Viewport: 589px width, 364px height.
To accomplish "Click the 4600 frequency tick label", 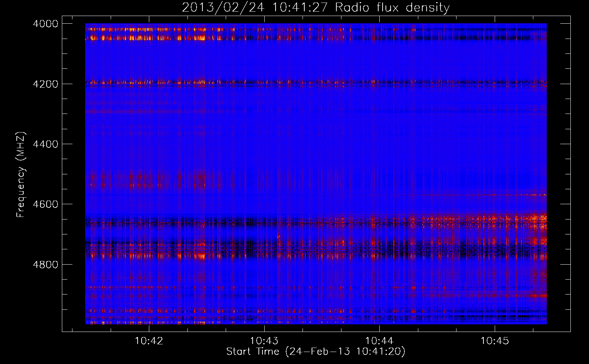I will [46, 204].
